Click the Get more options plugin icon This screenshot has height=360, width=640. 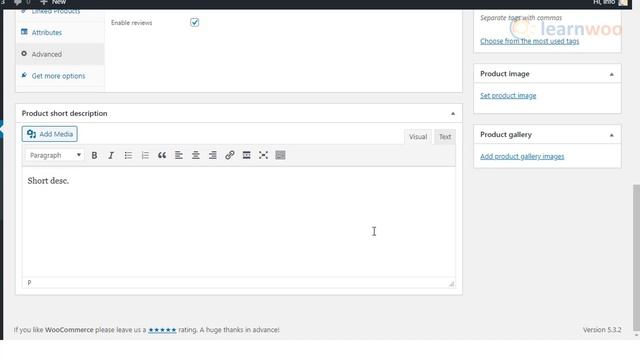24,75
